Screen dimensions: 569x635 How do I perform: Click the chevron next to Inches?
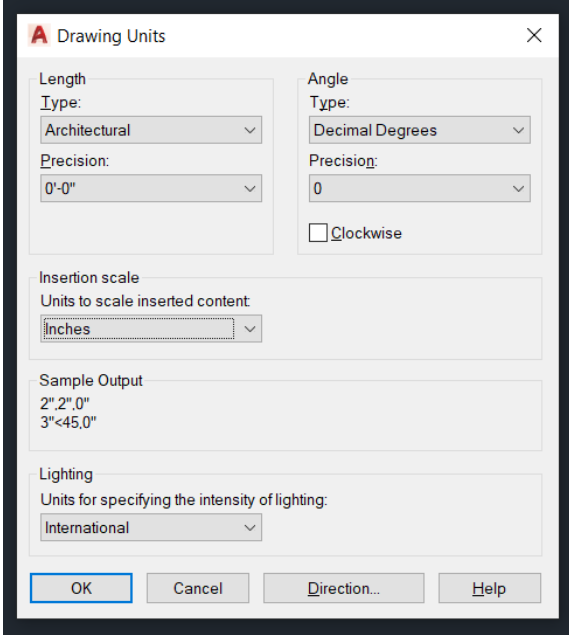250,329
